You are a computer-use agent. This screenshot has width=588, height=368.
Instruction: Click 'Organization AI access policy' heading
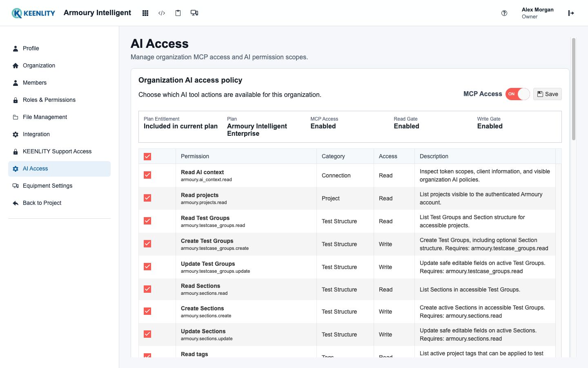point(190,80)
